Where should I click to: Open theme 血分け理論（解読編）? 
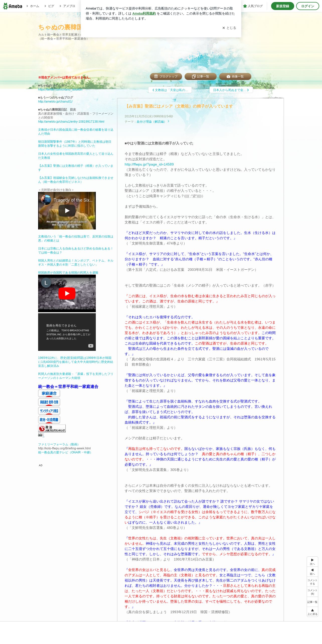(153, 122)
